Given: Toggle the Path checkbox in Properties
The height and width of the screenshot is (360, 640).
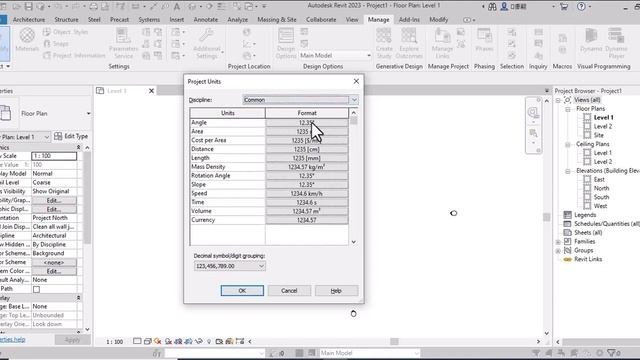Looking at the screenshot, I should pos(36,289).
